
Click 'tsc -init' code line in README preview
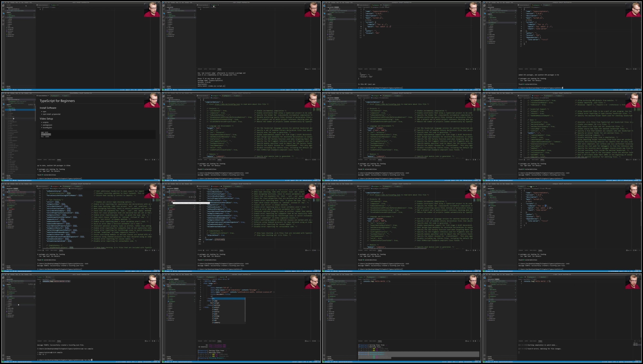coord(45,137)
